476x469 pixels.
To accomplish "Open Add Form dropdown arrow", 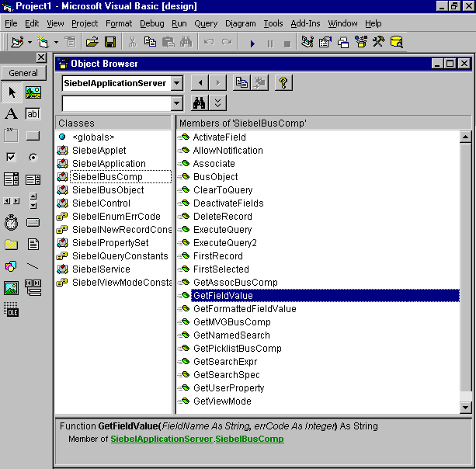I will 56,42.
